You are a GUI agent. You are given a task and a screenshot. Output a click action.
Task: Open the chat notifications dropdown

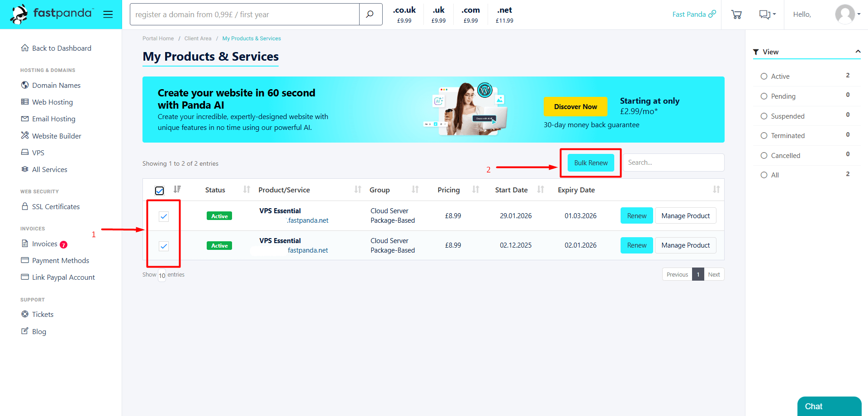click(x=767, y=14)
